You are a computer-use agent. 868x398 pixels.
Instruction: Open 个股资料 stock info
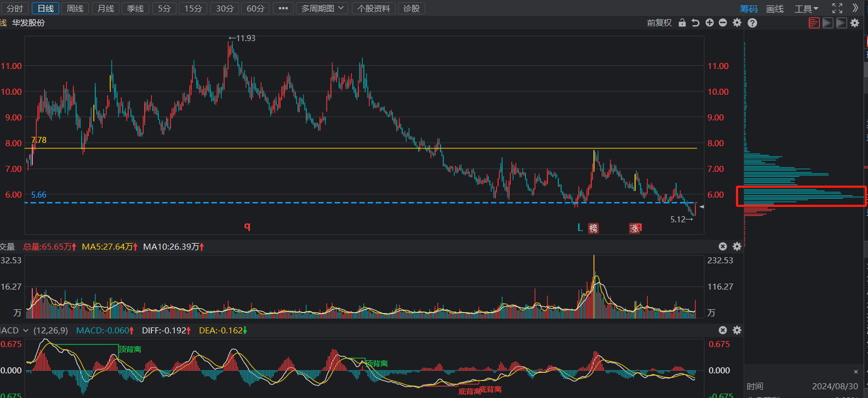tap(374, 9)
